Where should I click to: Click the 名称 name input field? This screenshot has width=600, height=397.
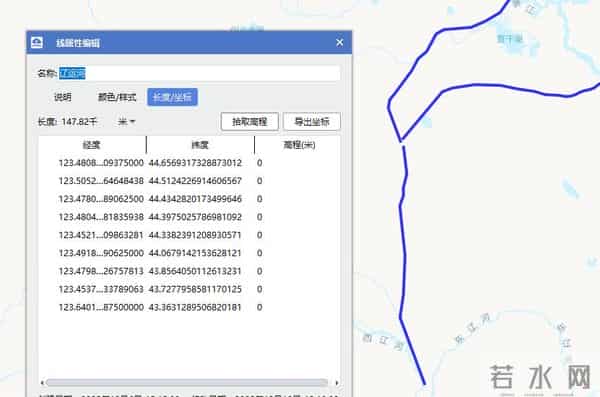tap(199, 73)
